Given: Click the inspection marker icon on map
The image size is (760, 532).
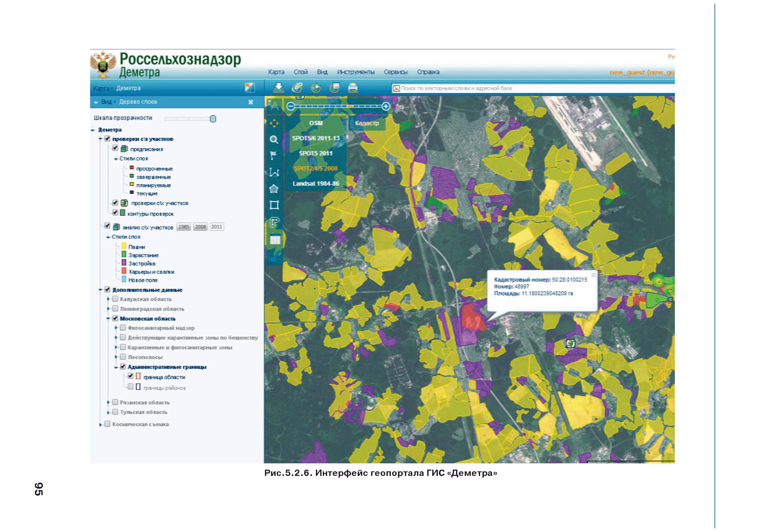Looking at the screenshot, I should [570, 343].
